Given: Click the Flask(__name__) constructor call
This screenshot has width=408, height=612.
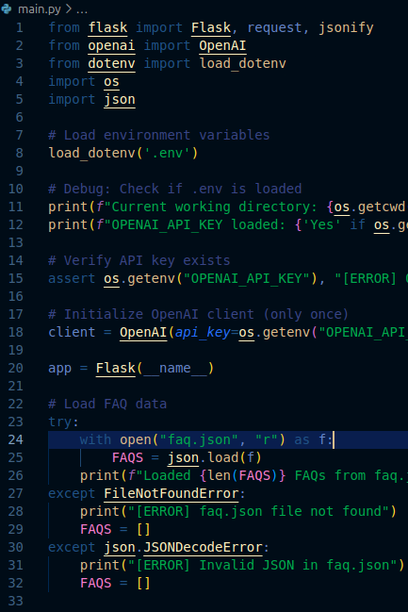Looking at the screenshot, I should point(155,368).
